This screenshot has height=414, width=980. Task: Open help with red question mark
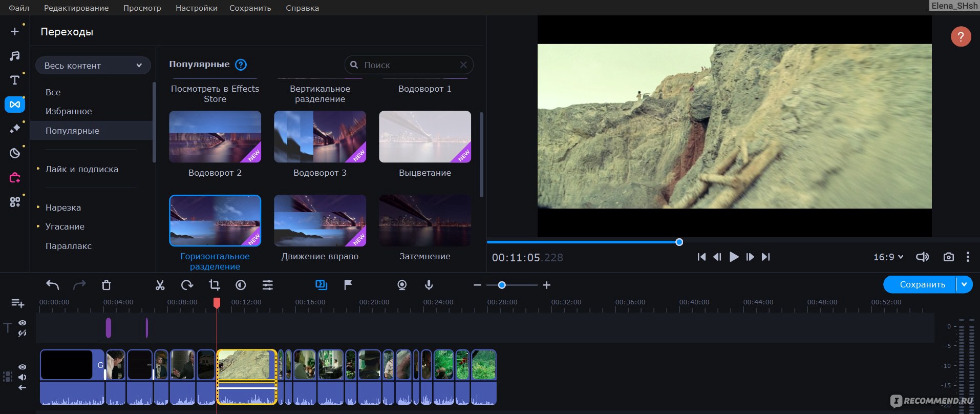coord(961,36)
